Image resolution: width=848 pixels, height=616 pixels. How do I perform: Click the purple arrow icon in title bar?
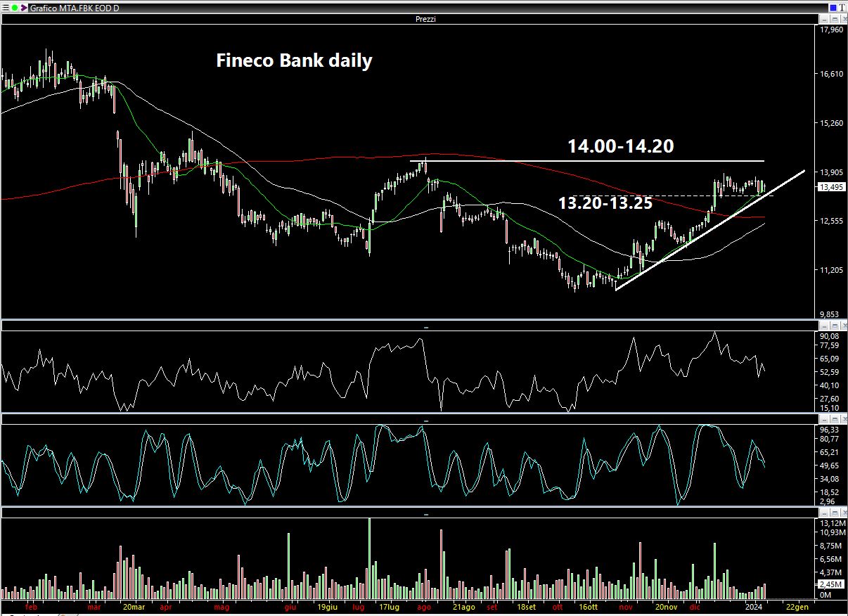(x=24, y=7)
